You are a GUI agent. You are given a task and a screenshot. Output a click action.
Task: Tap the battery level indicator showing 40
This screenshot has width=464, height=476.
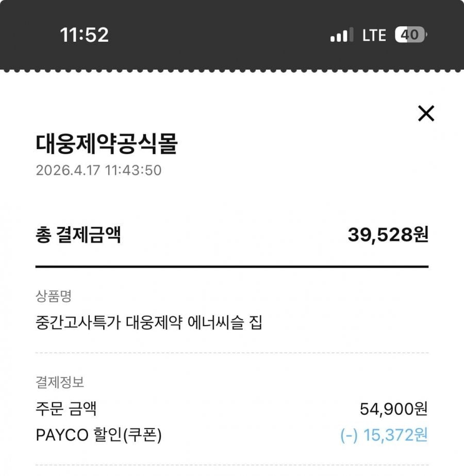click(411, 35)
